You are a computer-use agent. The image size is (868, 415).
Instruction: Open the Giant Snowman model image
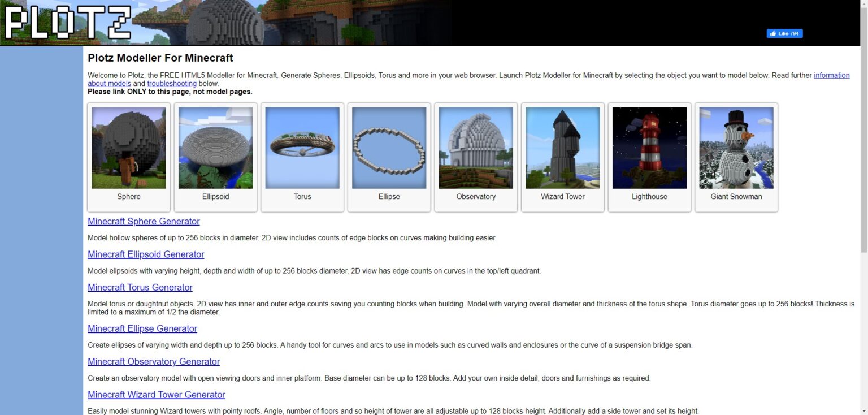click(x=736, y=148)
